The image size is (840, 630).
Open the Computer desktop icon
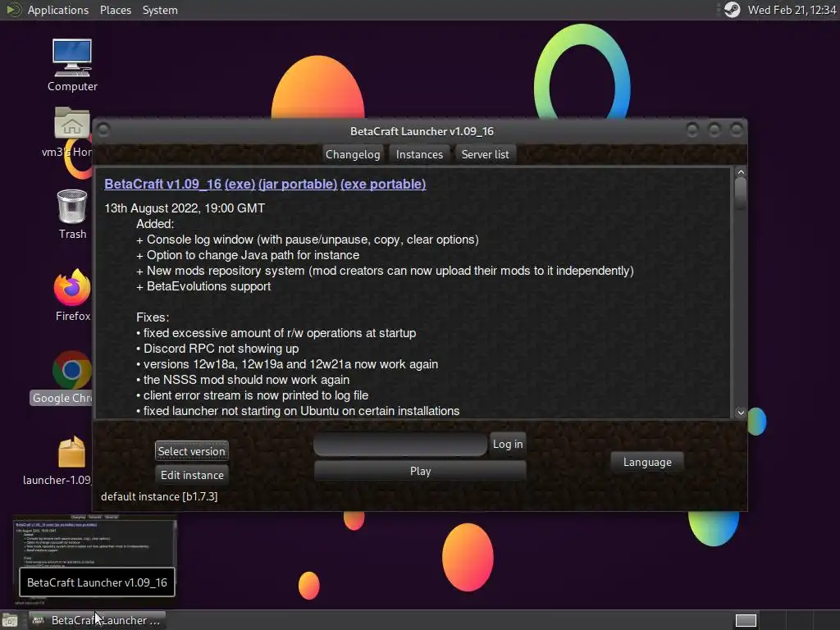(72, 64)
